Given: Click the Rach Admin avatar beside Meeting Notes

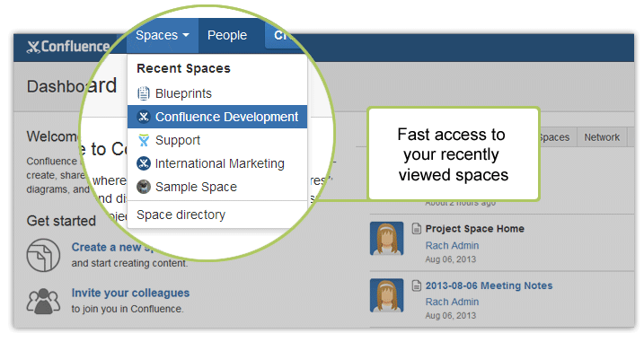Looking at the screenshot, I should [386, 295].
